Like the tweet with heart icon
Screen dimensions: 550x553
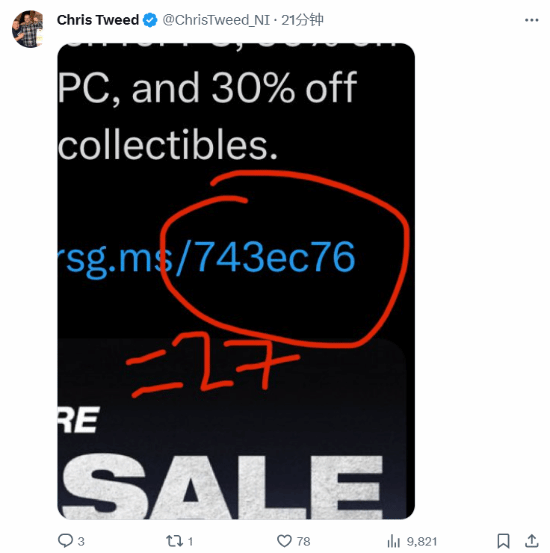click(284, 541)
